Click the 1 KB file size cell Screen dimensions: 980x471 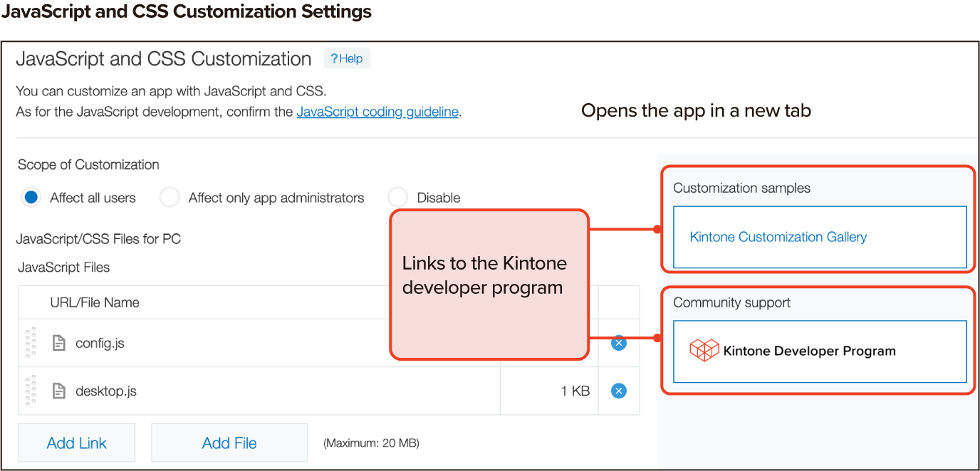click(575, 391)
